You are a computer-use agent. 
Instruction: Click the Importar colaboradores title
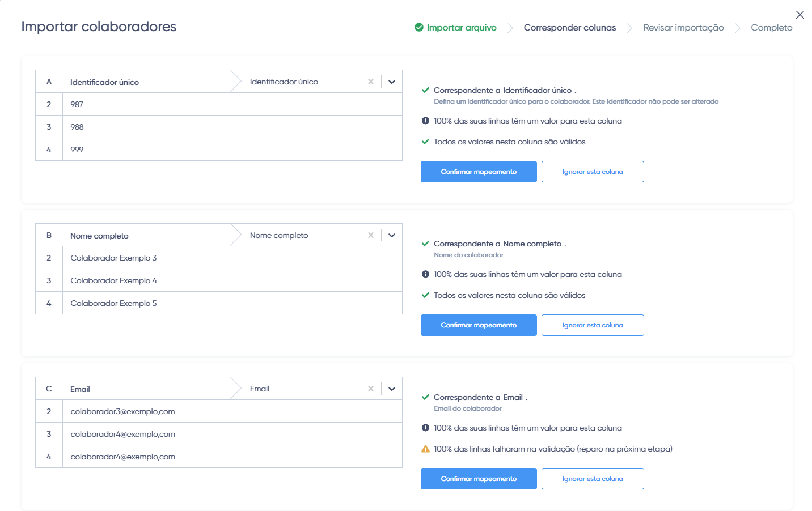(x=99, y=27)
